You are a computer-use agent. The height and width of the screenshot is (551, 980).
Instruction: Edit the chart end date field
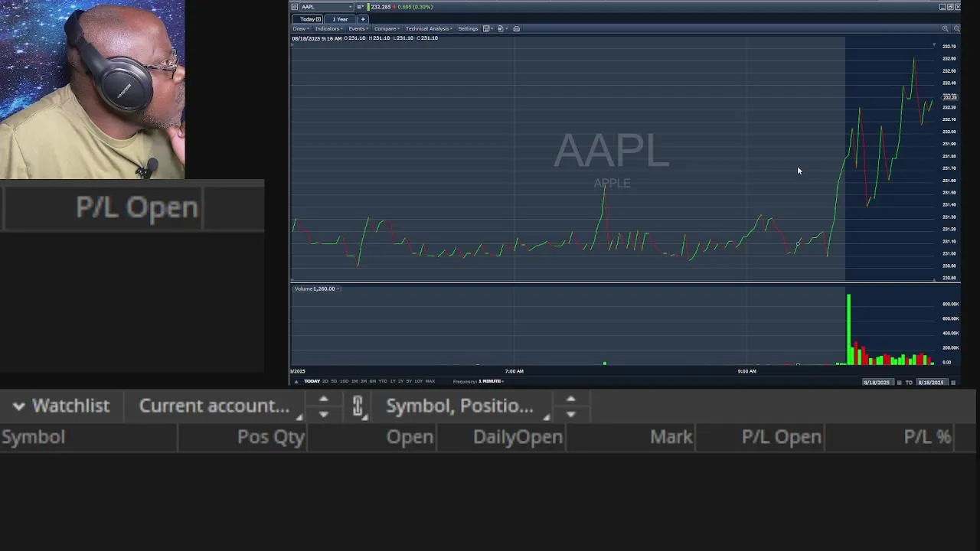pos(932,383)
